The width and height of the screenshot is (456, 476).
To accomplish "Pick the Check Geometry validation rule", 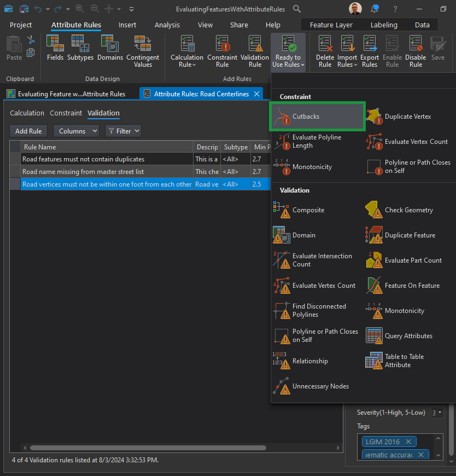I will [x=408, y=210].
